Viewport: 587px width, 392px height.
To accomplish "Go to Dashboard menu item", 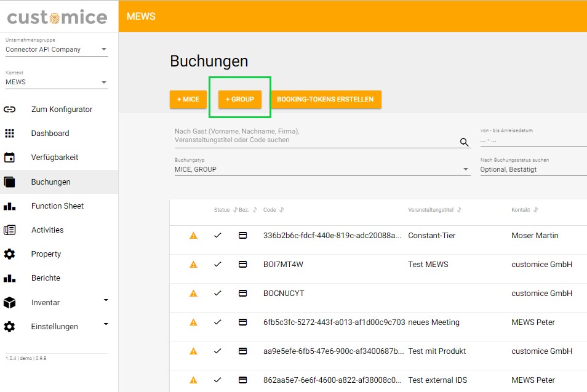I will pos(59,134).
